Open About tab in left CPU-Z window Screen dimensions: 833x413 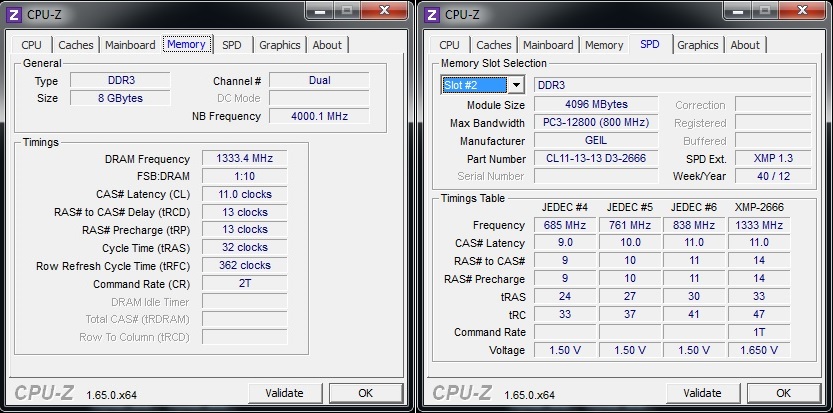coord(327,45)
